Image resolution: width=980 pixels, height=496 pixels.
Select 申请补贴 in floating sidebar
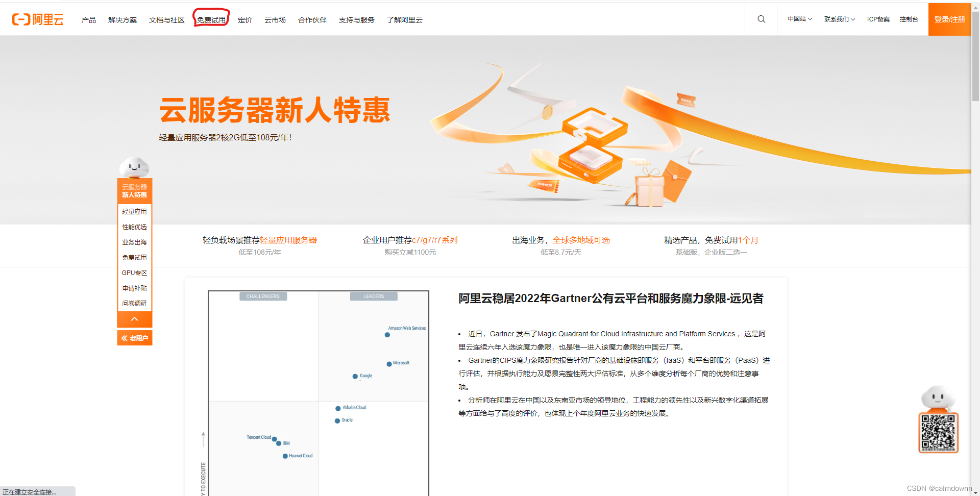click(134, 288)
